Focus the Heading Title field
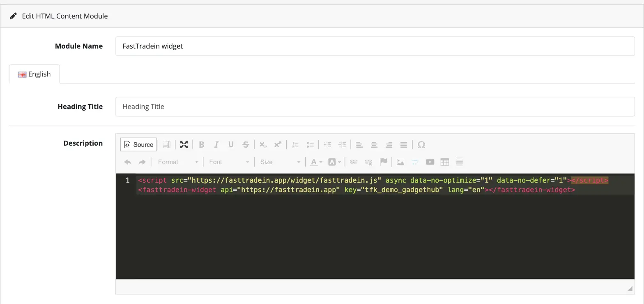Screen dimensions: 644x304 point(375,107)
